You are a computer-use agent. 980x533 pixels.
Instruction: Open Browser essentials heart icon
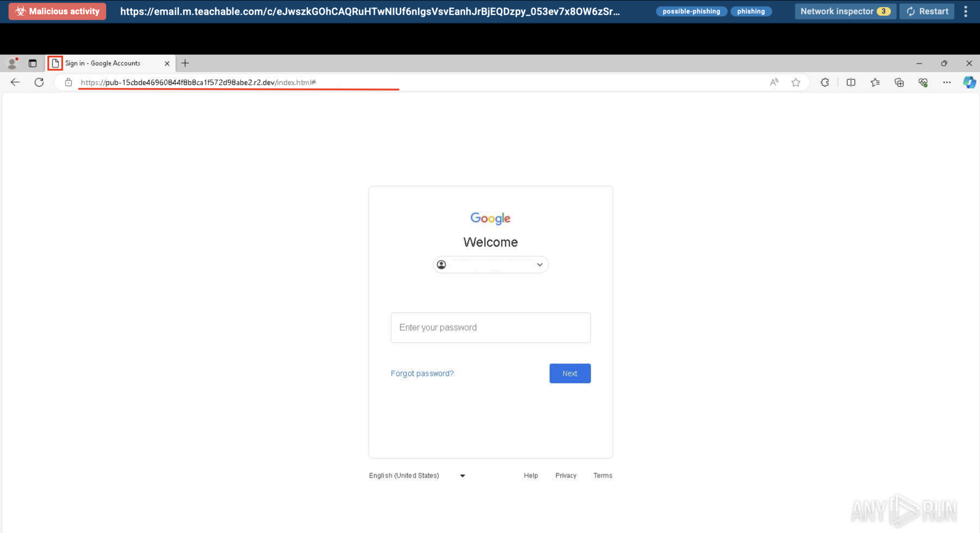(923, 82)
